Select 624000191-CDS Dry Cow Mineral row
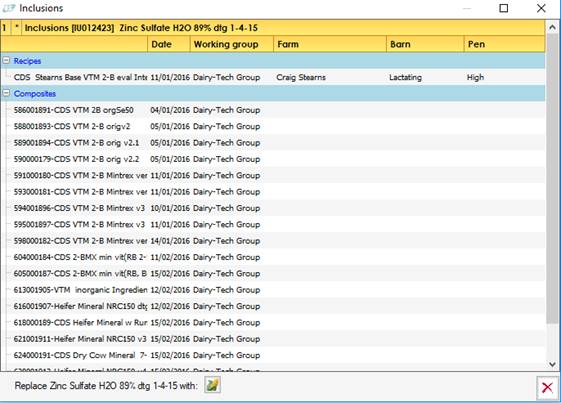 coord(274,355)
